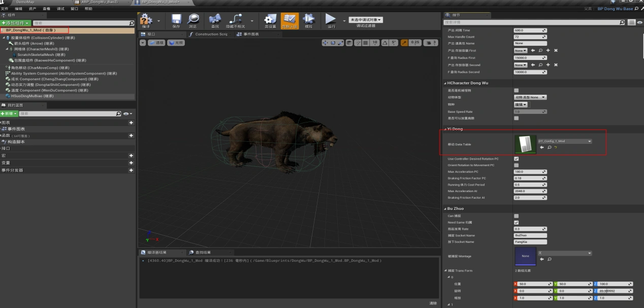
Task: Click the 光照 (Lit) view mode button
Action: [x=176, y=43]
